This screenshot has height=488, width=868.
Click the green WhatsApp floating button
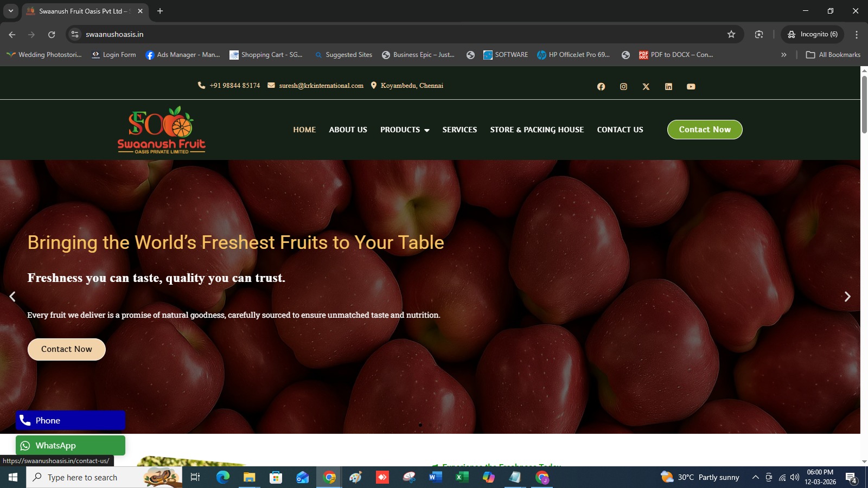pyautogui.click(x=71, y=446)
